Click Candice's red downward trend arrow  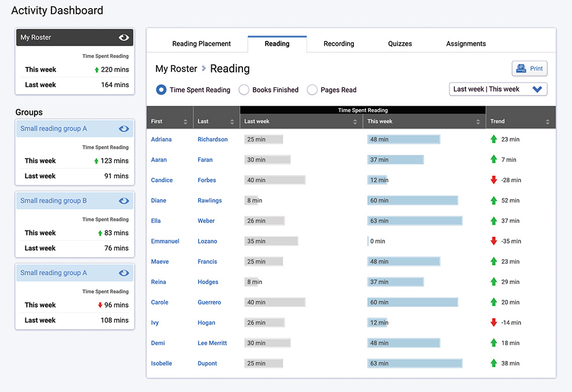click(x=492, y=180)
